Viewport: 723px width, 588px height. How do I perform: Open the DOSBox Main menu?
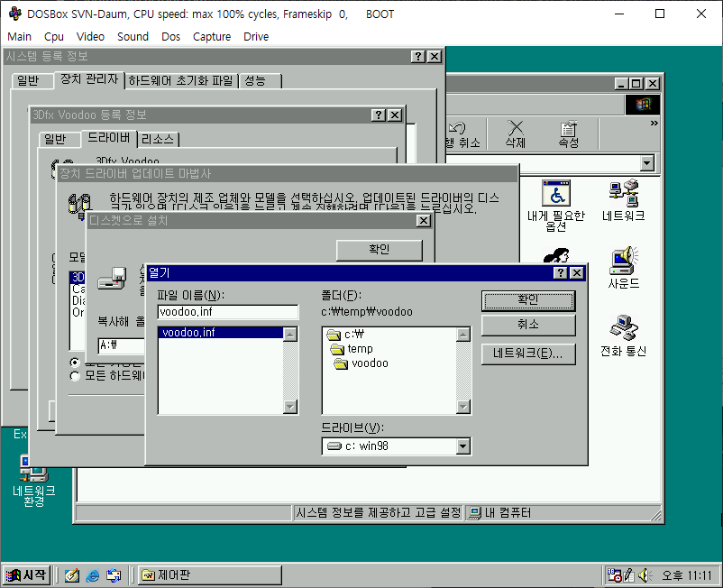click(x=19, y=36)
